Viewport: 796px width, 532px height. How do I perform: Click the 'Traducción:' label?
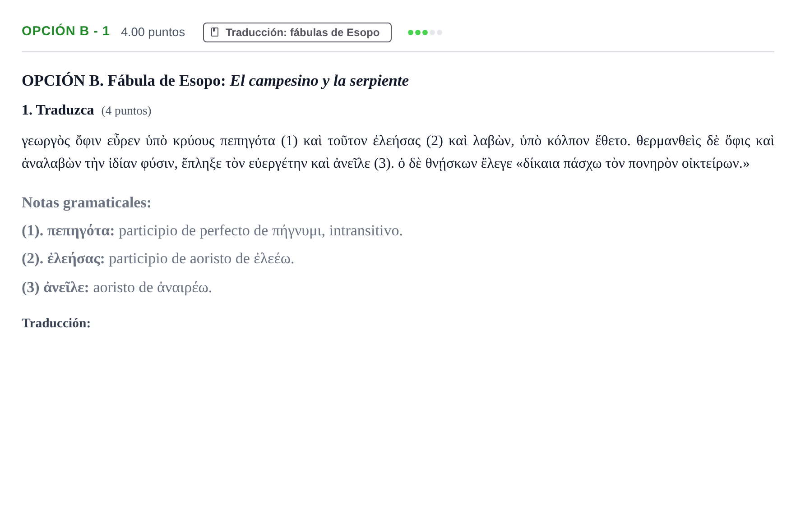tap(56, 323)
